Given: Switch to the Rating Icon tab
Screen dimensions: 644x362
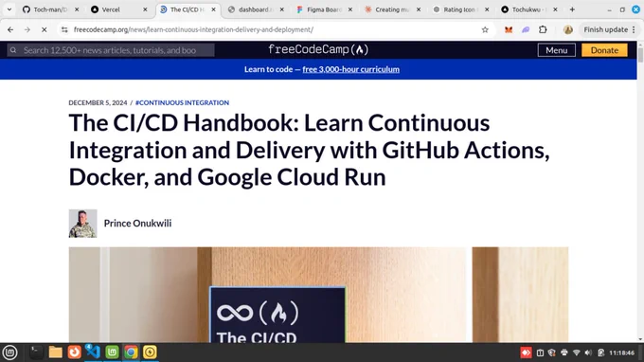Looking at the screenshot, I should coord(461,9).
